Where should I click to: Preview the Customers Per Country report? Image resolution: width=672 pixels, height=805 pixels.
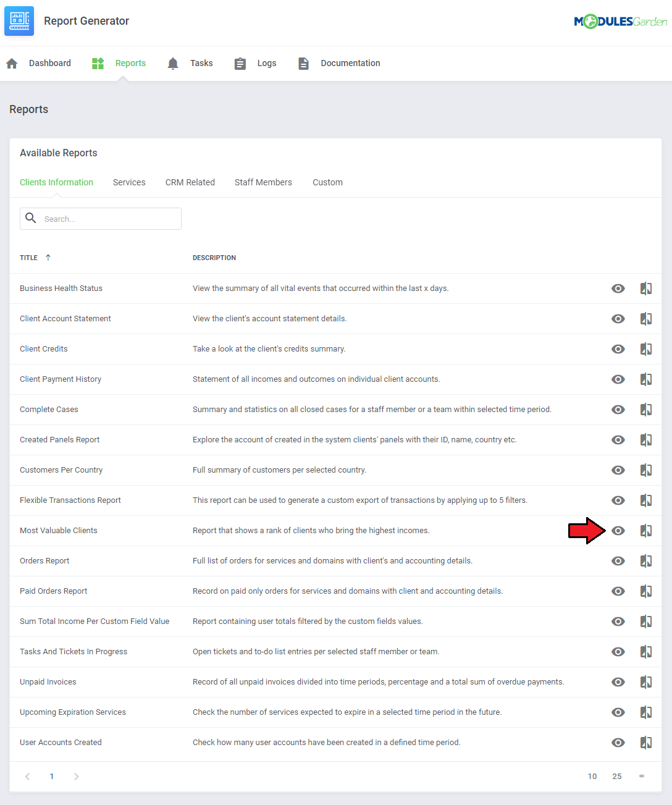click(x=618, y=470)
